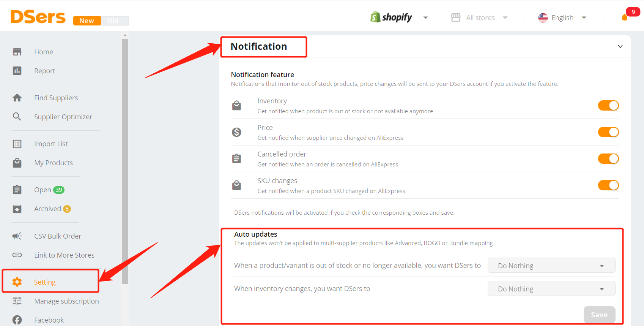Click the sidebar vertical scrollbar
Viewport: 644px width, 326px height.
[125, 161]
